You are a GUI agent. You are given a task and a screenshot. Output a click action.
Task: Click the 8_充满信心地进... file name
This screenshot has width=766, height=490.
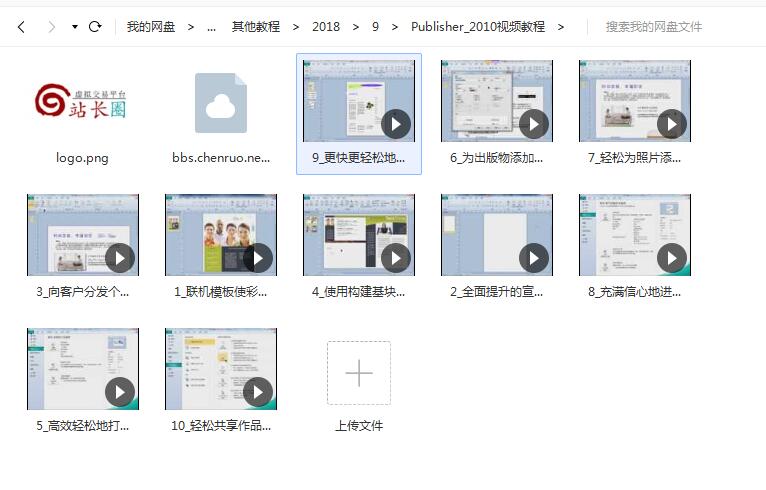pyautogui.click(x=635, y=292)
